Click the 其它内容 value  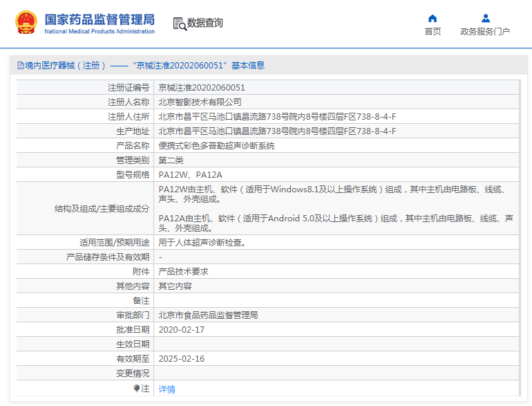click(175, 286)
